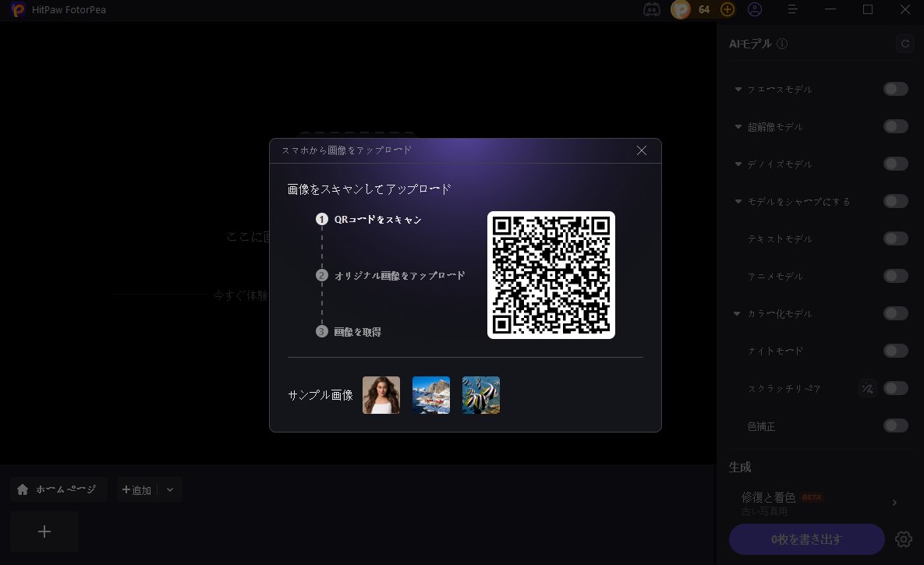924x565 pixels.
Task: Expand the フェースモデル triangle
Action: [738, 89]
